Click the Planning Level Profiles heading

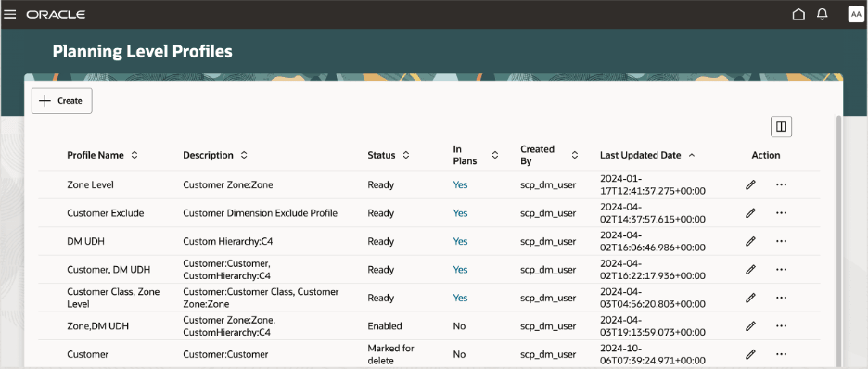pyautogui.click(x=142, y=51)
